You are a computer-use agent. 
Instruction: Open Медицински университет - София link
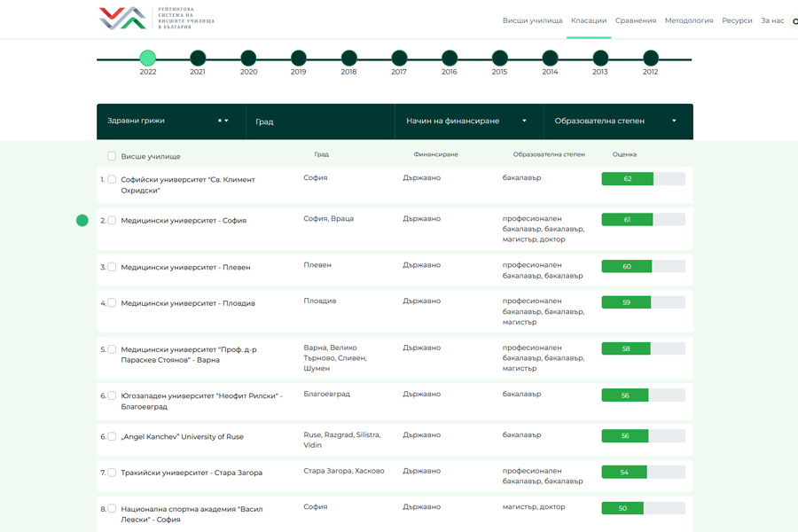click(x=184, y=221)
